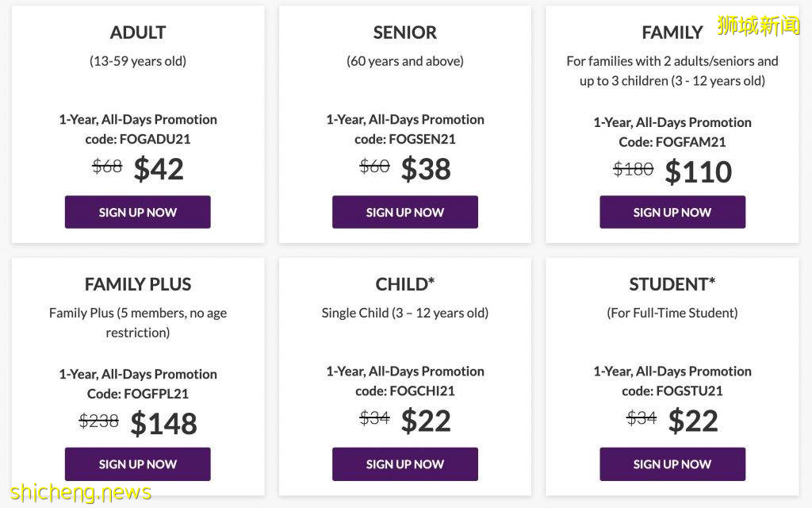Click the yellow Chinese logo text

[x=758, y=25]
